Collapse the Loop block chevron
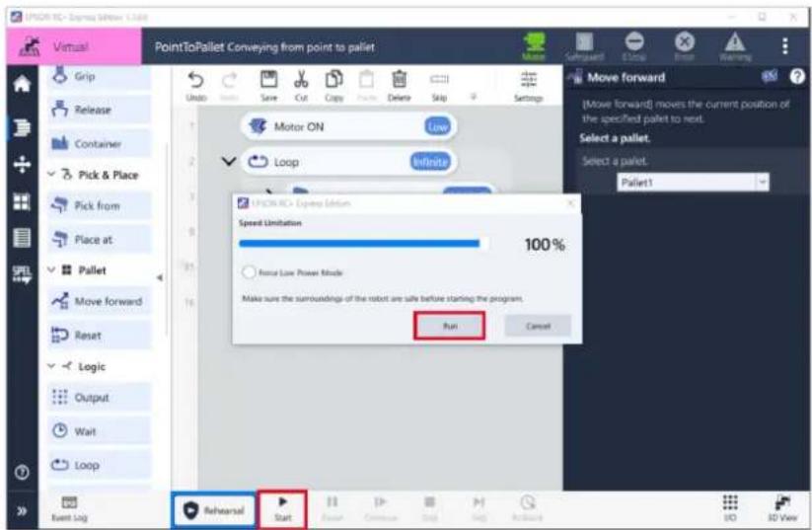This screenshot has width=812, height=530. (228, 162)
